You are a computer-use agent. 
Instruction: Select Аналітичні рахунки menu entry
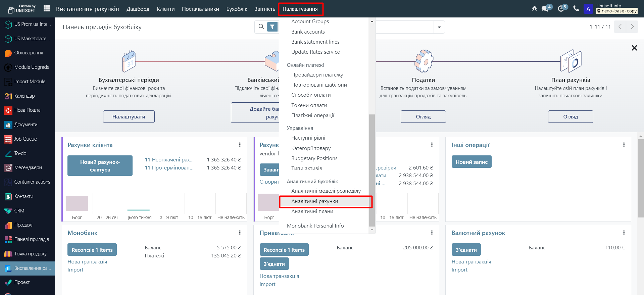point(314,201)
